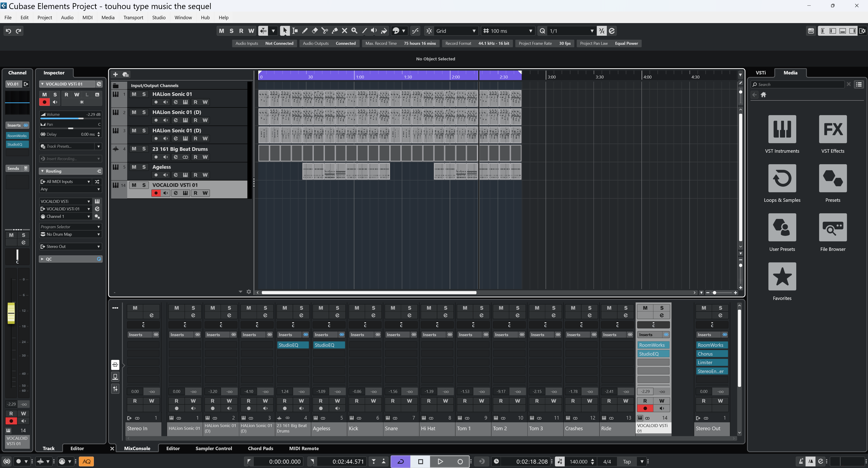Click the Add Track plus icon

(115, 74)
